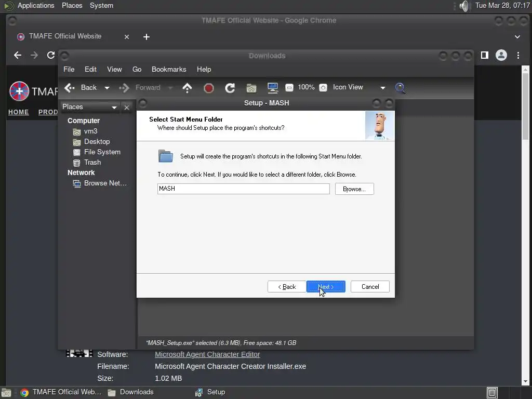Open Chrome three-dot menu

click(x=518, y=55)
